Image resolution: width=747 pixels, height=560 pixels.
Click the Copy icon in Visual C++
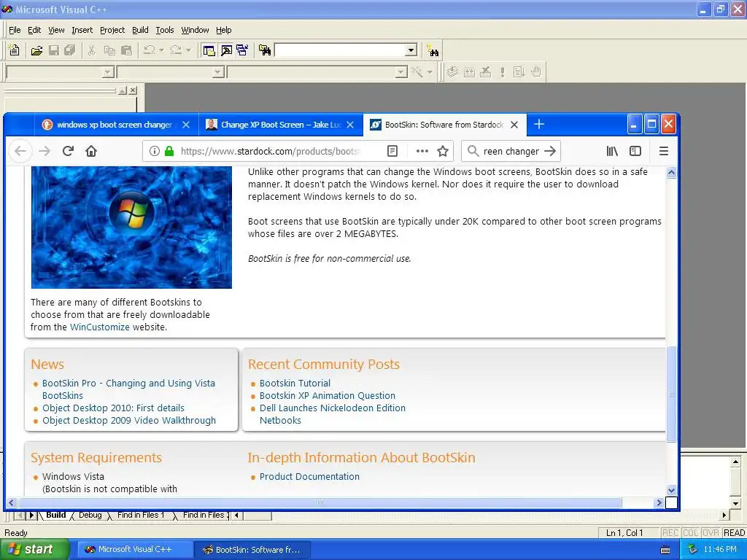(109, 50)
